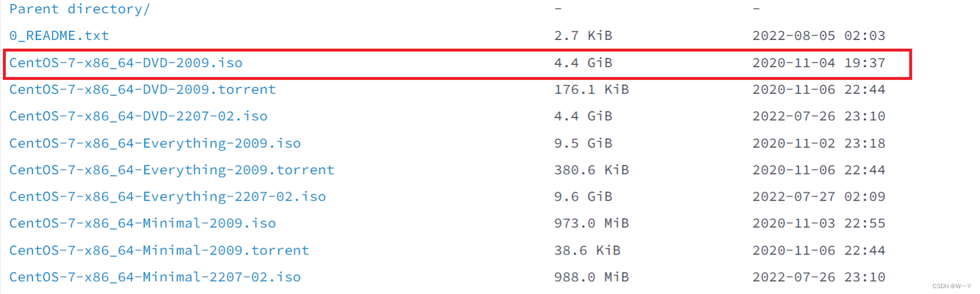Open the Everything-2207-02.iso link
The width and height of the screenshot is (980, 294).
[167, 197]
